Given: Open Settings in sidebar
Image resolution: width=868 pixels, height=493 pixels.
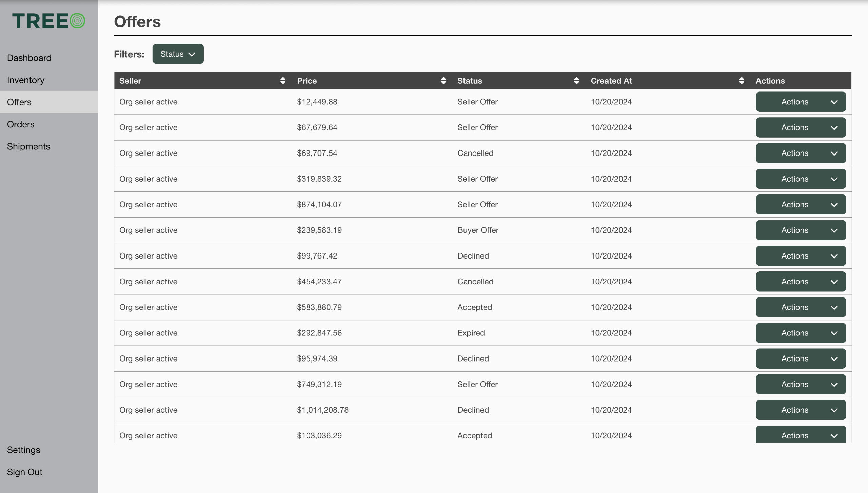Looking at the screenshot, I should pyautogui.click(x=23, y=450).
